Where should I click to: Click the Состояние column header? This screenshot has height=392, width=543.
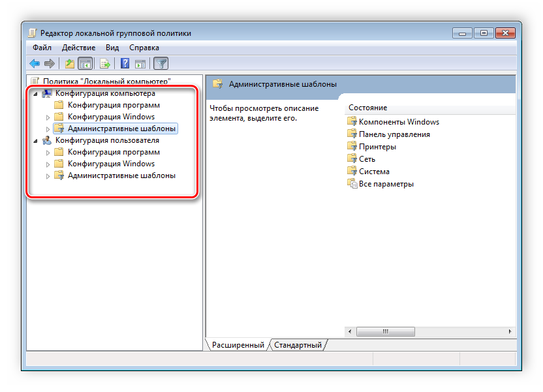pyautogui.click(x=367, y=108)
